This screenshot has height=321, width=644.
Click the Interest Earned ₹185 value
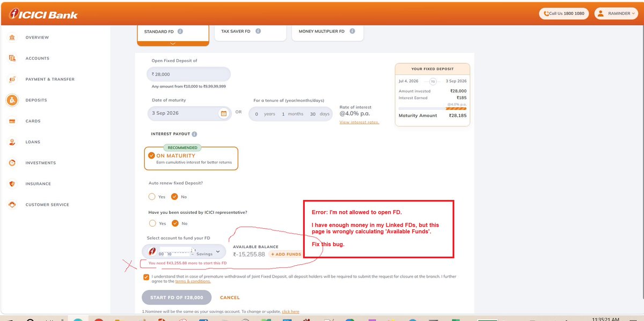pos(462,98)
